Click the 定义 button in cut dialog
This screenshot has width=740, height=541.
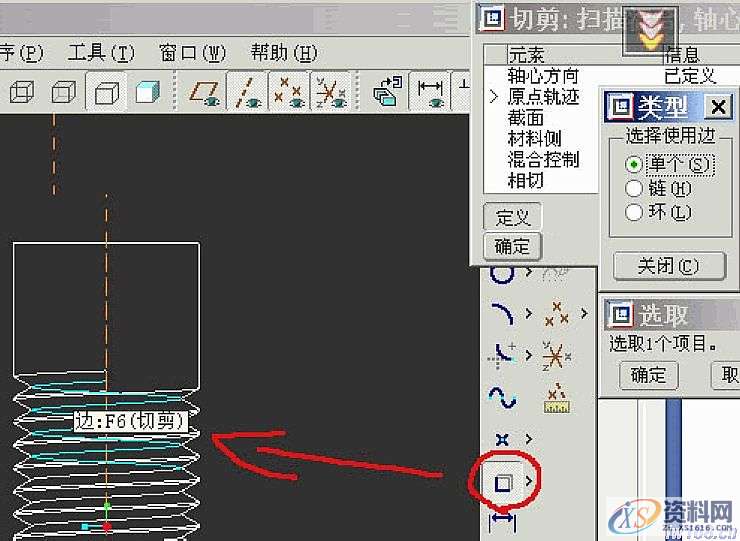point(513,218)
